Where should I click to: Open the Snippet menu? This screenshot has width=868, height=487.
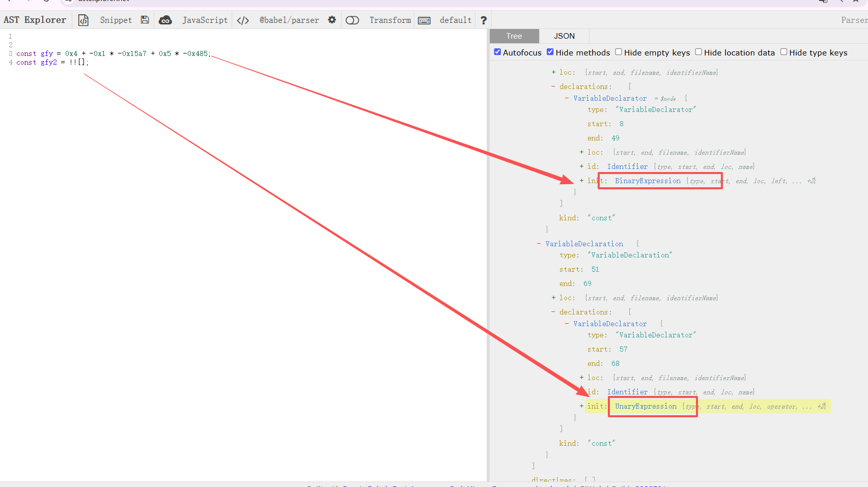pyautogui.click(x=116, y=20)
